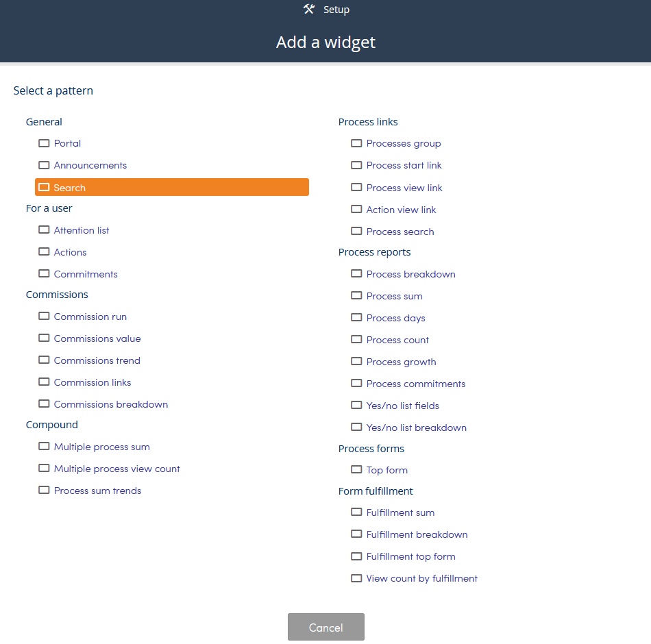The height and width of the screenshot is (644, 651).
Task: Open the Yes/no list breakdown pattern
Action: 417,428
